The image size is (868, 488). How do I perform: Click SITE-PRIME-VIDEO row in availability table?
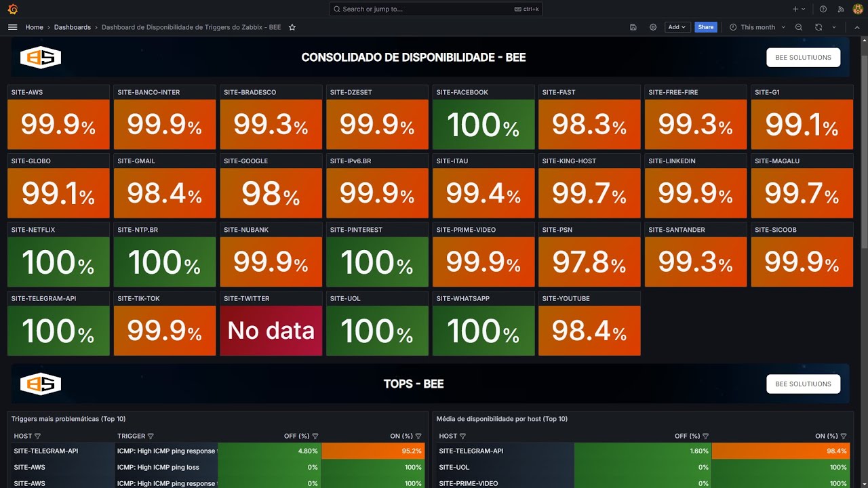click(642, 483)
